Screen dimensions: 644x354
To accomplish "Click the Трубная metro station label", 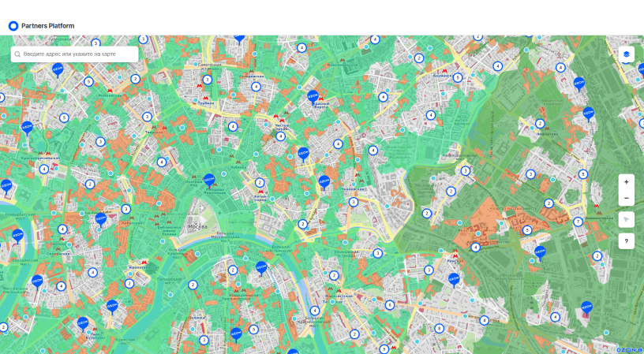I will click(x=206, y=103).
